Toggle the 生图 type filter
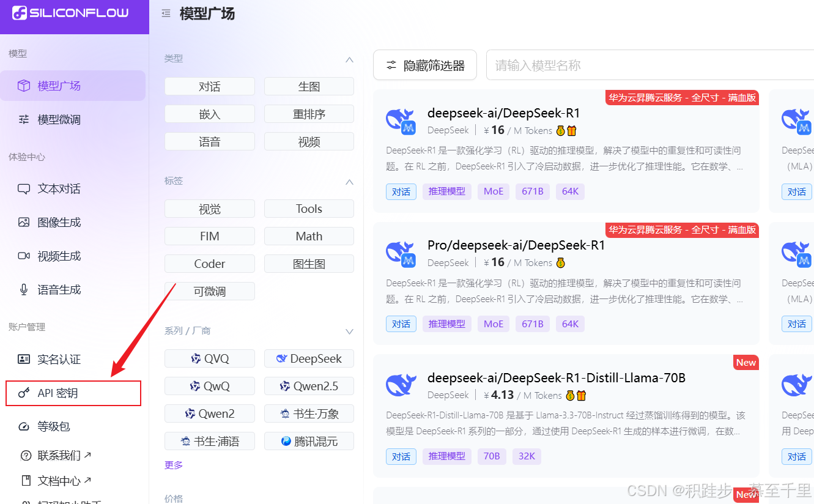Image resolution: width=814 pixels, height=504 pixels. [x=309, y=86]
